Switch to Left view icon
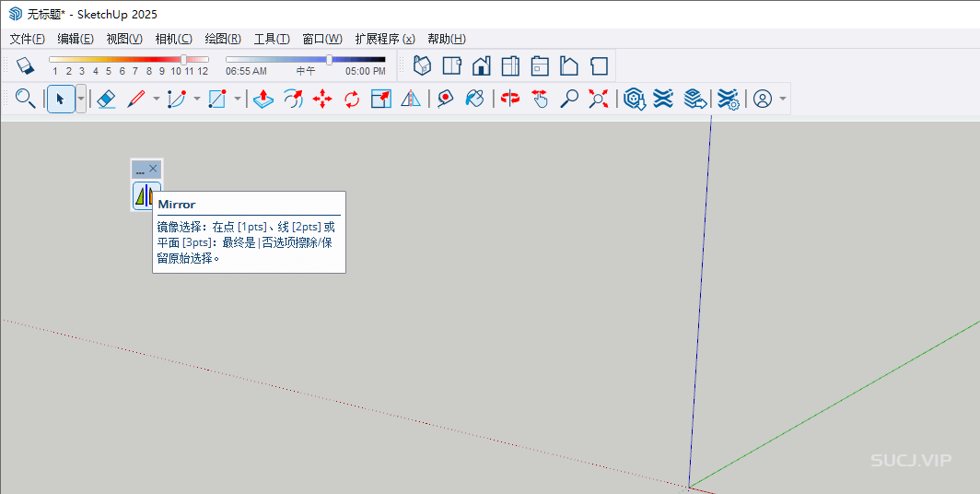The height and width of the screenshot is (494, 980). click(569, 65)
